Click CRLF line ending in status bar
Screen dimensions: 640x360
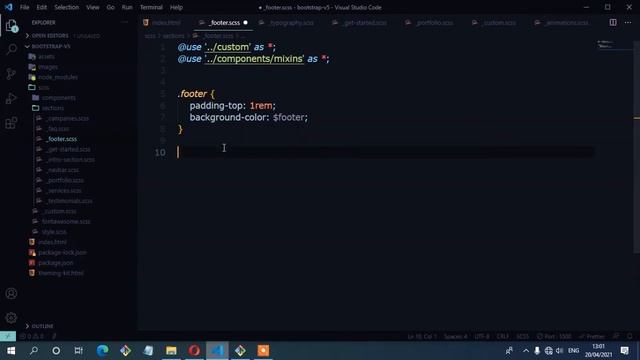coord(503,336)
